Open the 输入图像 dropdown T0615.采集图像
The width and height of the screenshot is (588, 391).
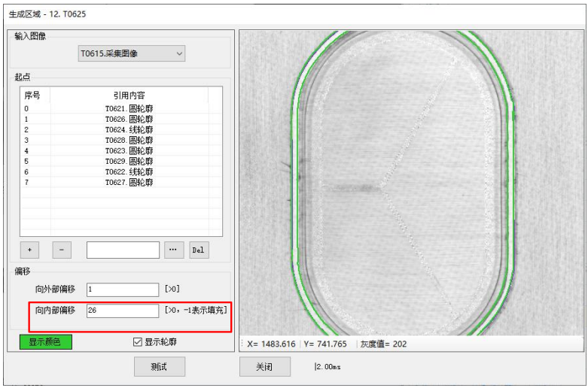(132, 53)
